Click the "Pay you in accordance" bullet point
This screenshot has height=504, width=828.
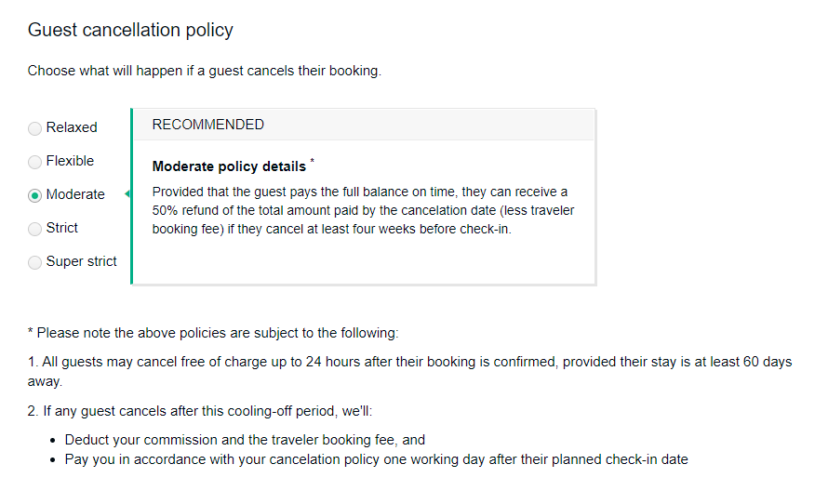(x=376, y=459)
